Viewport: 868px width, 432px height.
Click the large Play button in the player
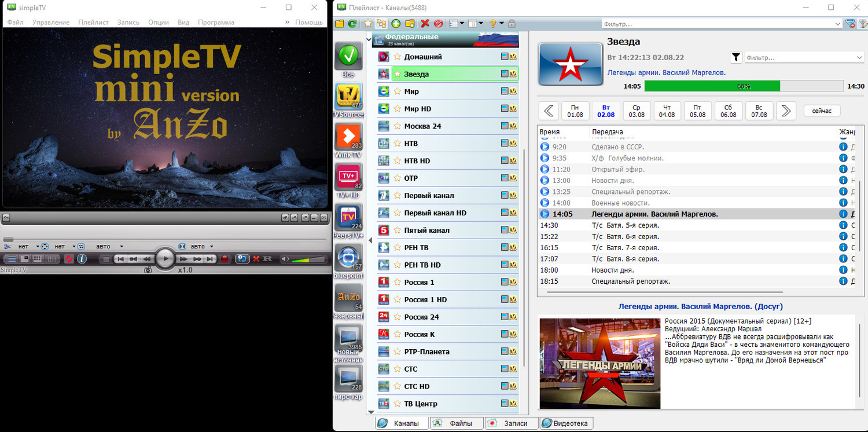tap(165, 259)
